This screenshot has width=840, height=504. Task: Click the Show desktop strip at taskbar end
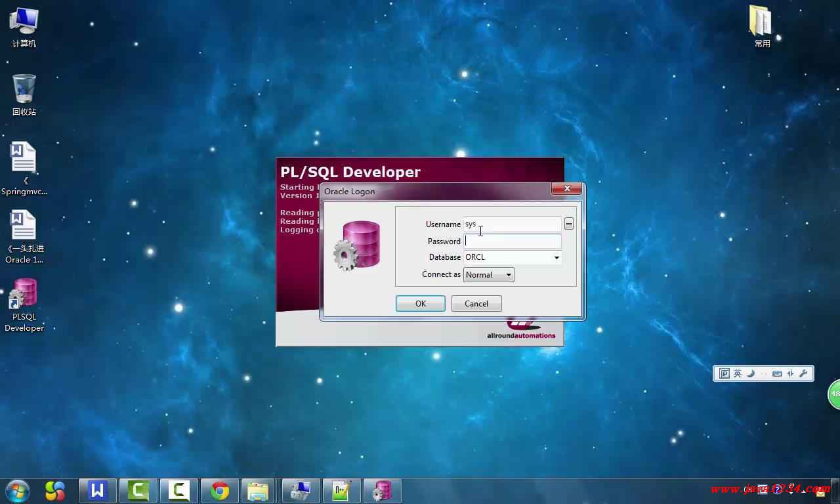837,491
